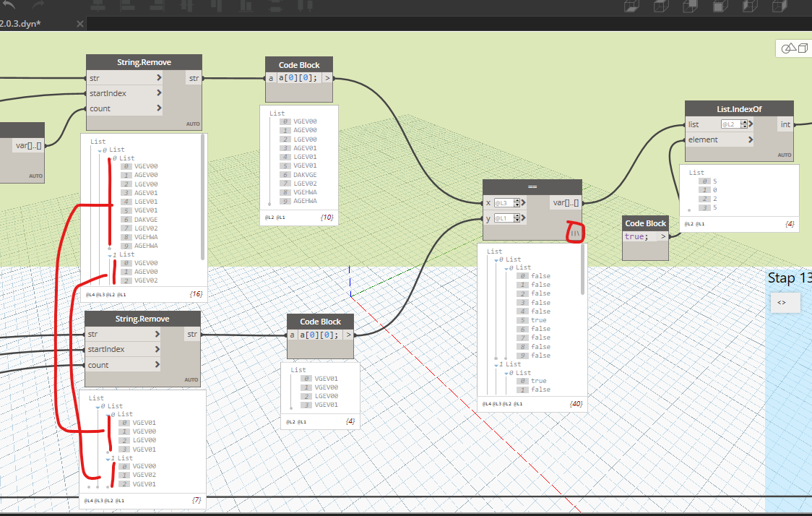This screenshot has height=516, width=812.
Task: Click the 'true' value at index 5 in == preview
Action: (539, 320)
